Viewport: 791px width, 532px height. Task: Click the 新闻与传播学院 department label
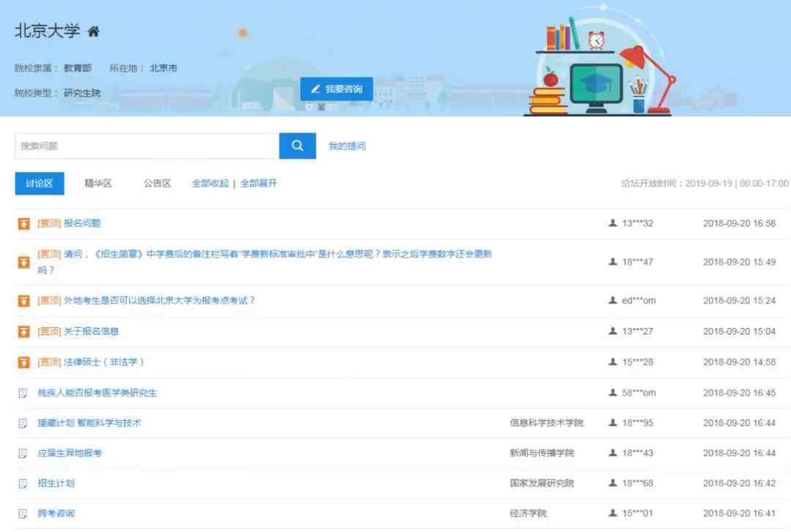542,453
